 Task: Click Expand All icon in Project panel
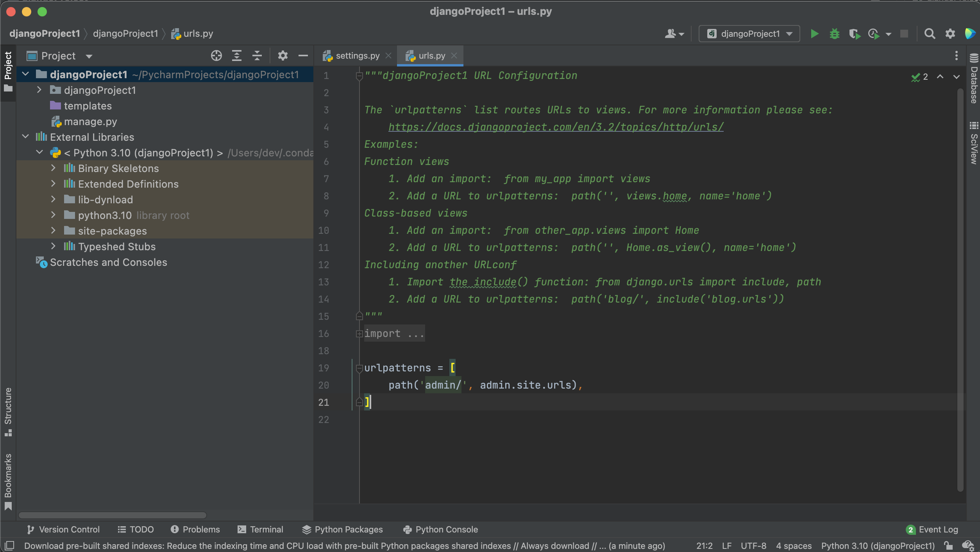pyautogui.click(x=236, y=56)
